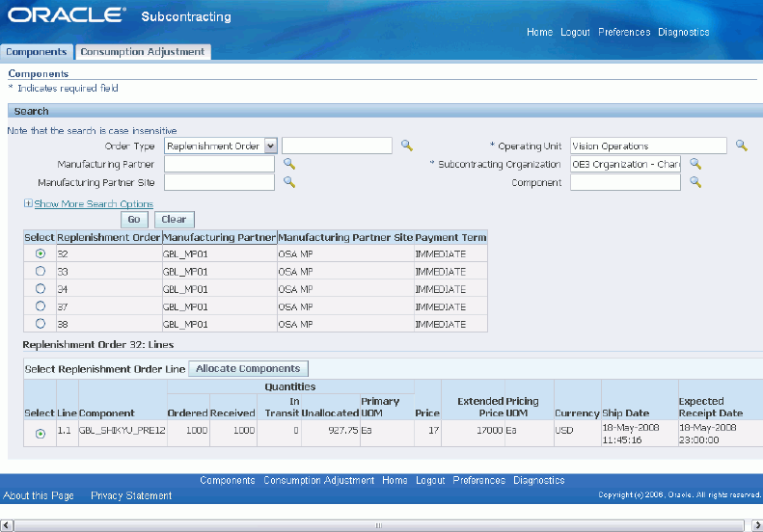The height and width of the screenshot is (532, 763).
Task: Click Logout in the header
Action: click(x=575, y=32)
